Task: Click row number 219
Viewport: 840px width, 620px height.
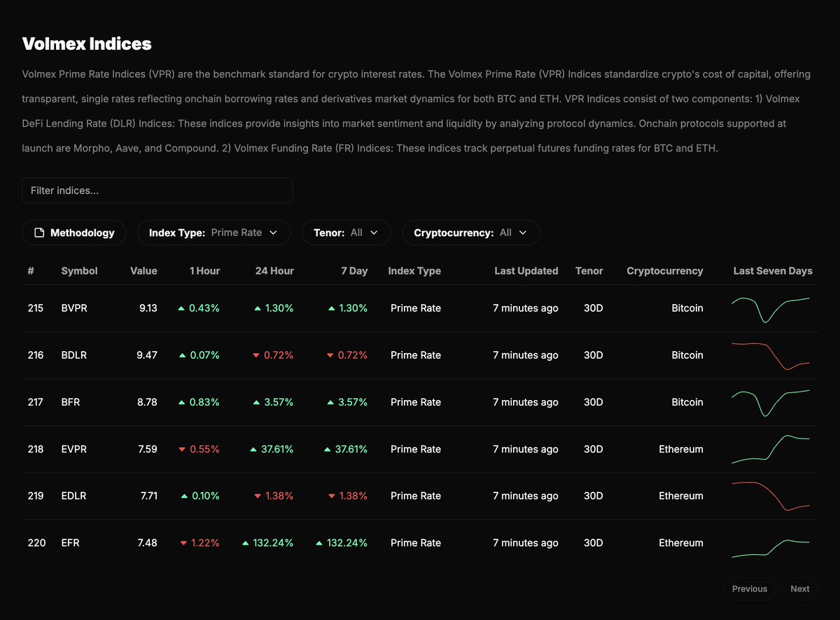Action: coord(36,496)
